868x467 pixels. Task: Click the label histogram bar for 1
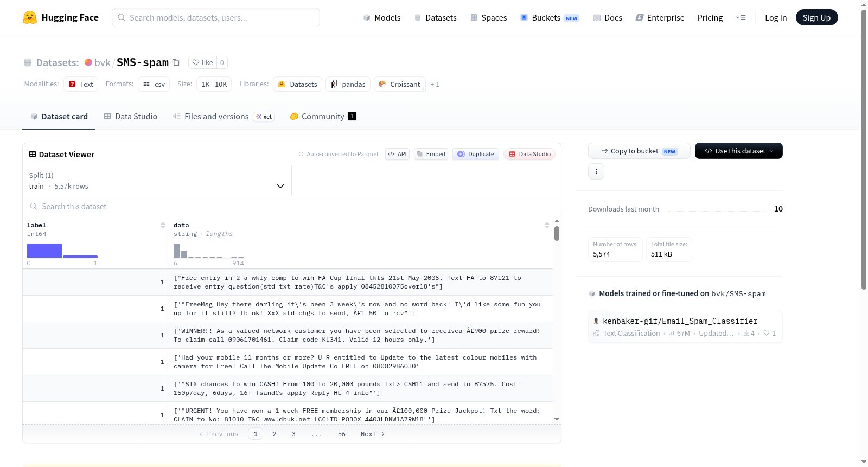[80, 256]
